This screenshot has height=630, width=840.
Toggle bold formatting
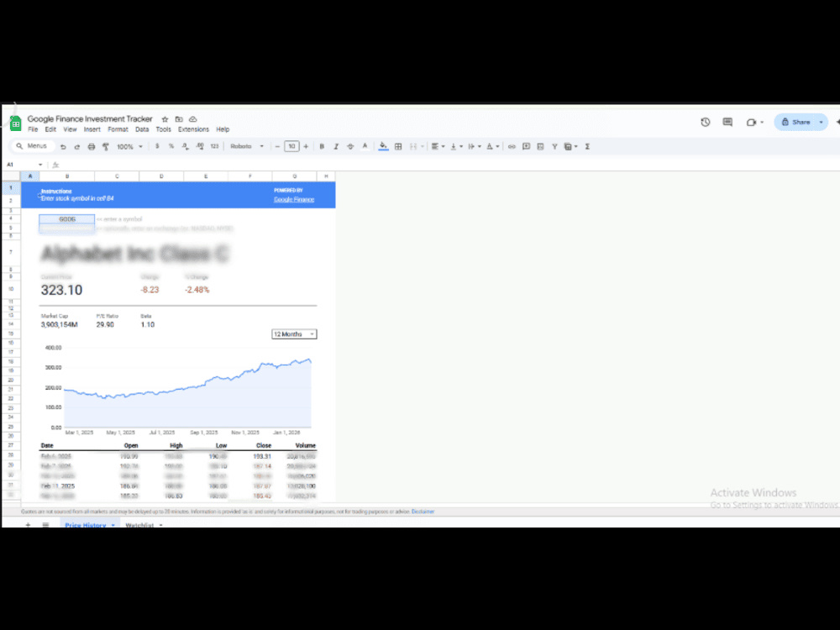pos(322,146)
